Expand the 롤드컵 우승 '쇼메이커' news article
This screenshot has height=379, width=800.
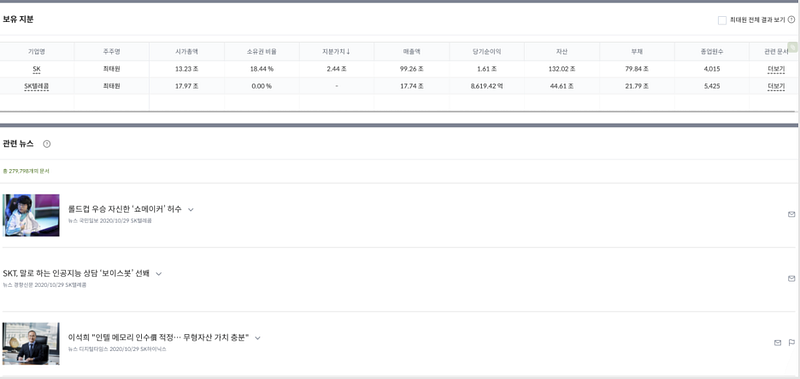(191, 209)
